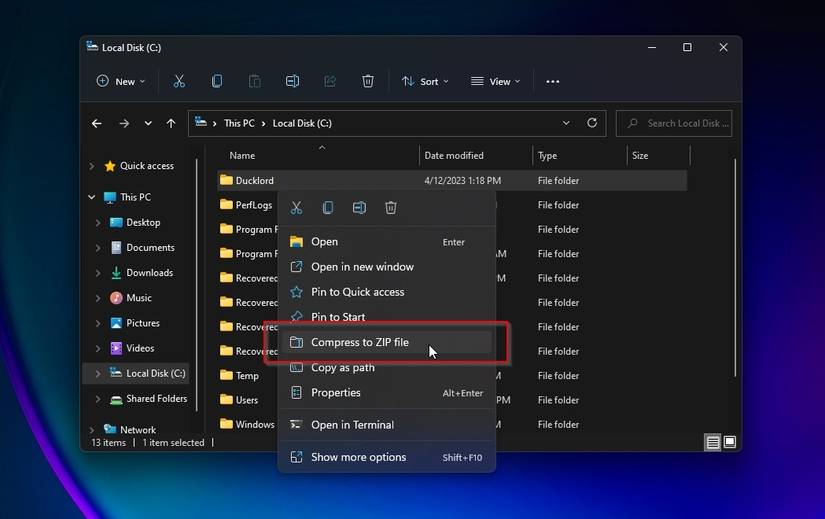The height and width of the screenshot is (519, 825).
Task: Click the Windows folder icon
Action: [x=226, y=424]
